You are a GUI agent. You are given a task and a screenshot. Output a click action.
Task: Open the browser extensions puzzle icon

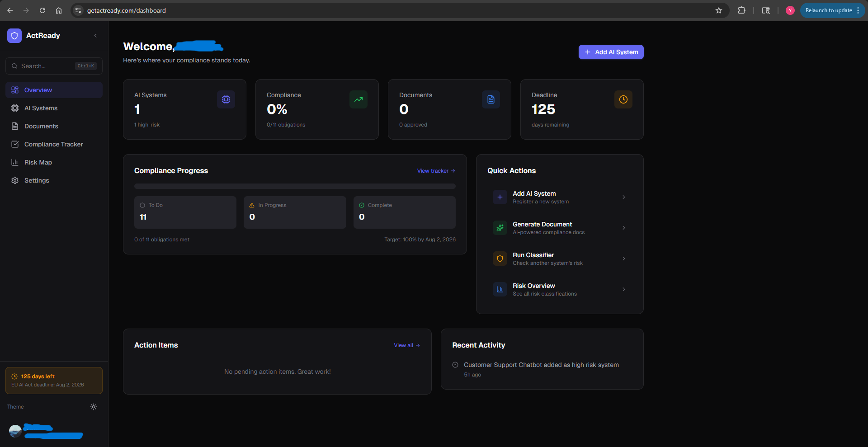click(741, 10)
